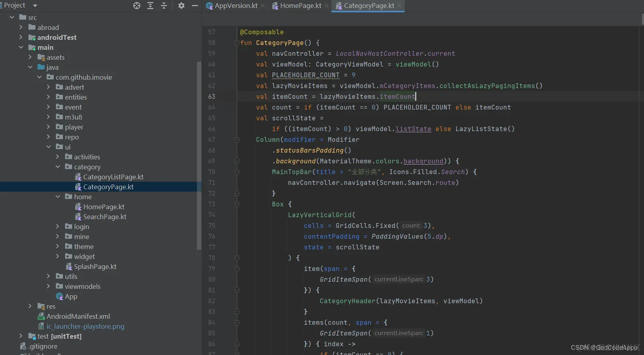Click LocalNavHostController on line 59
The height and width of the screenshot is (355, 644).
pos(380,53)
